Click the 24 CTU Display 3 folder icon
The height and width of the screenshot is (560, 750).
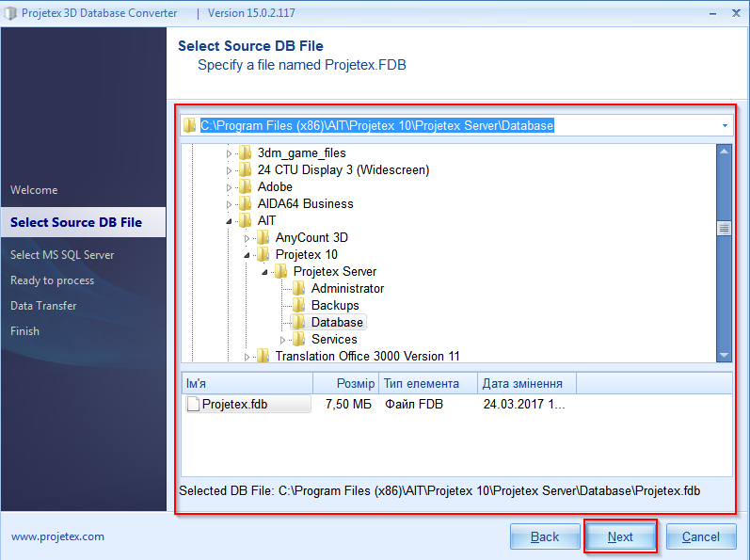(245, 169)
